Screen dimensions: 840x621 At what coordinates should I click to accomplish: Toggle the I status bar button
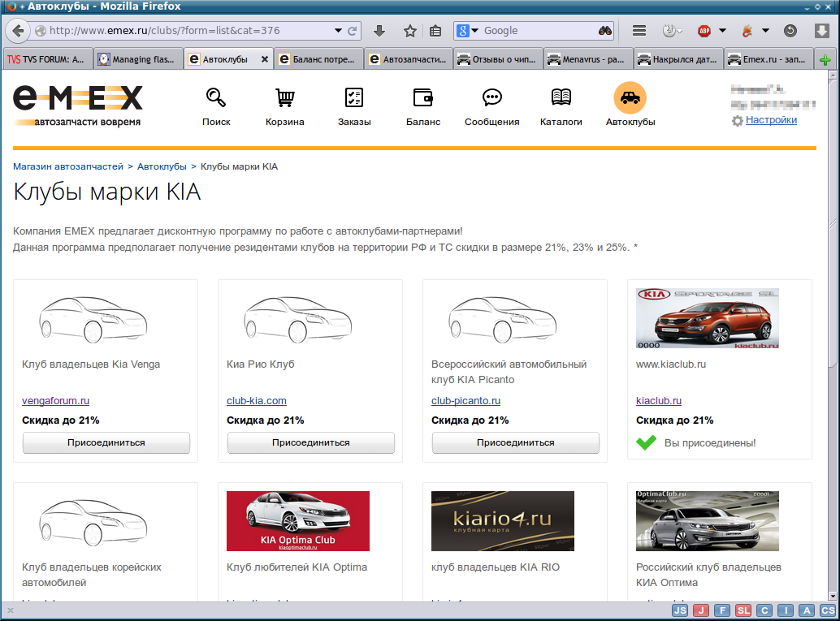[786, 610]
